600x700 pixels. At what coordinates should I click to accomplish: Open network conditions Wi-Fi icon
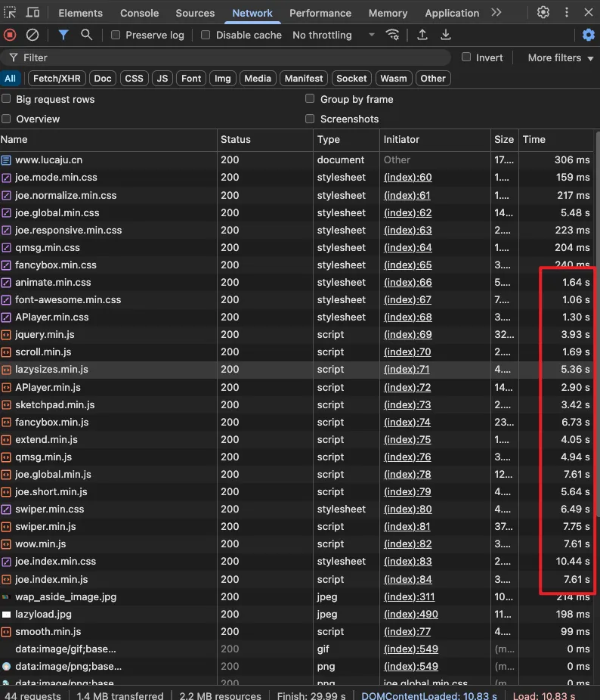pos(392,34)
